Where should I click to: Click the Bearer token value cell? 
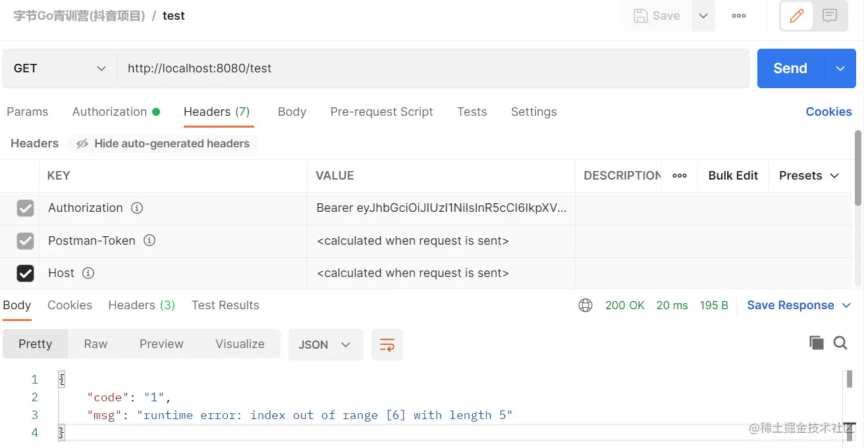tap(441, 208)
